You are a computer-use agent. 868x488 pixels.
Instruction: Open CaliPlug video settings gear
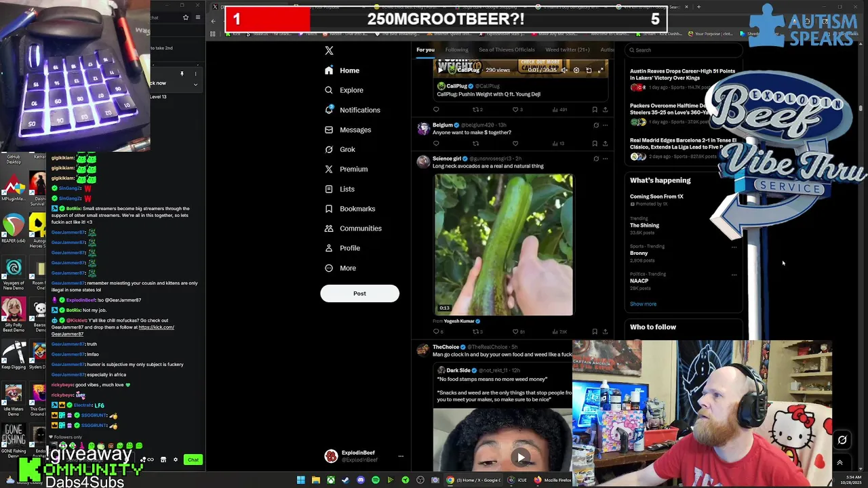point(576,70)
